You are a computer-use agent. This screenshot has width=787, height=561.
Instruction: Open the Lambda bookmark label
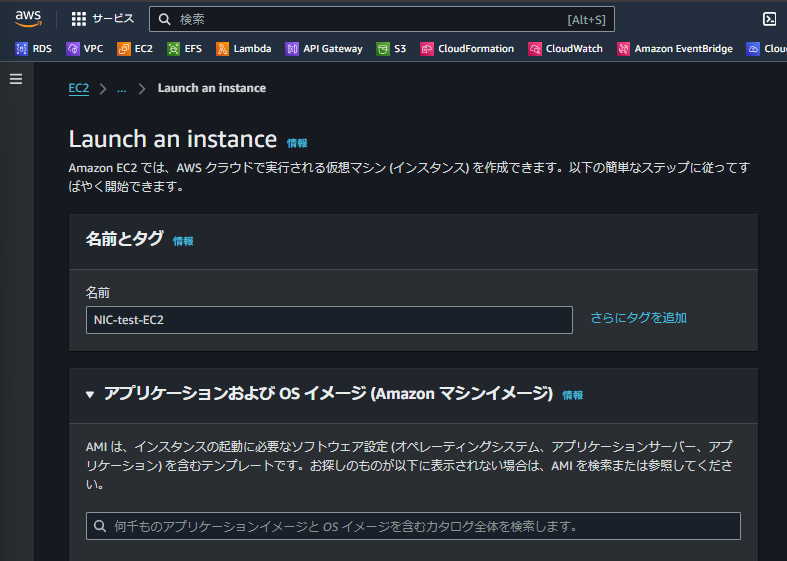[252, 49]
